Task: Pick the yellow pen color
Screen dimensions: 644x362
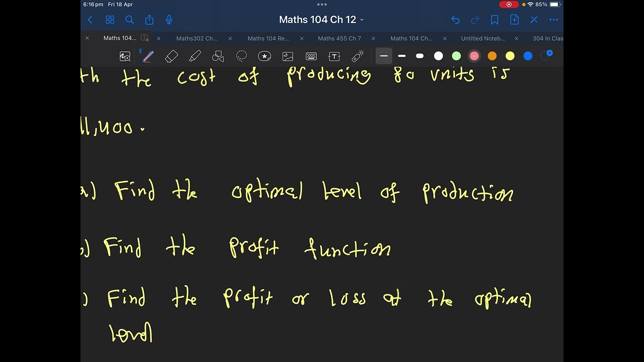Action: click(x=510, y=56)
